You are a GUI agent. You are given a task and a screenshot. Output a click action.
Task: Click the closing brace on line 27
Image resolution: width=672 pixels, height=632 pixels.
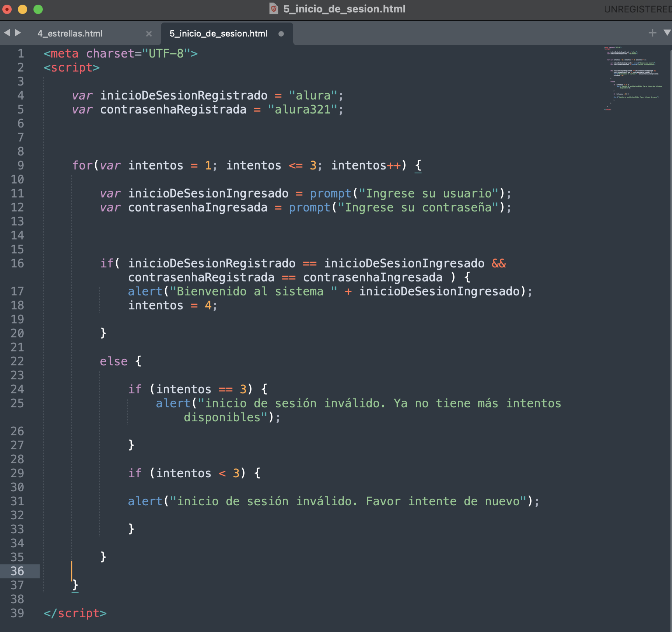pos(131,445)
